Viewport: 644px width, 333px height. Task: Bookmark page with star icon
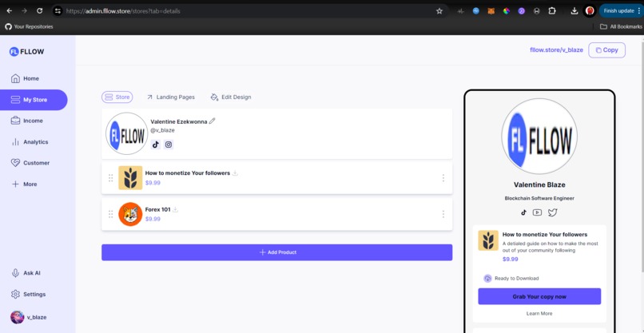[439, 11]
